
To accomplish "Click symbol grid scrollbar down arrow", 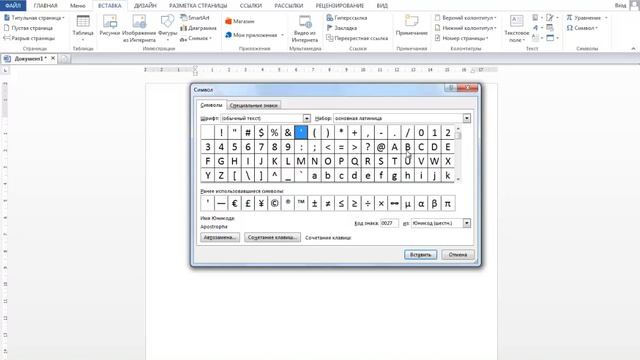I will pyautogui.click(x=458, y=179).
